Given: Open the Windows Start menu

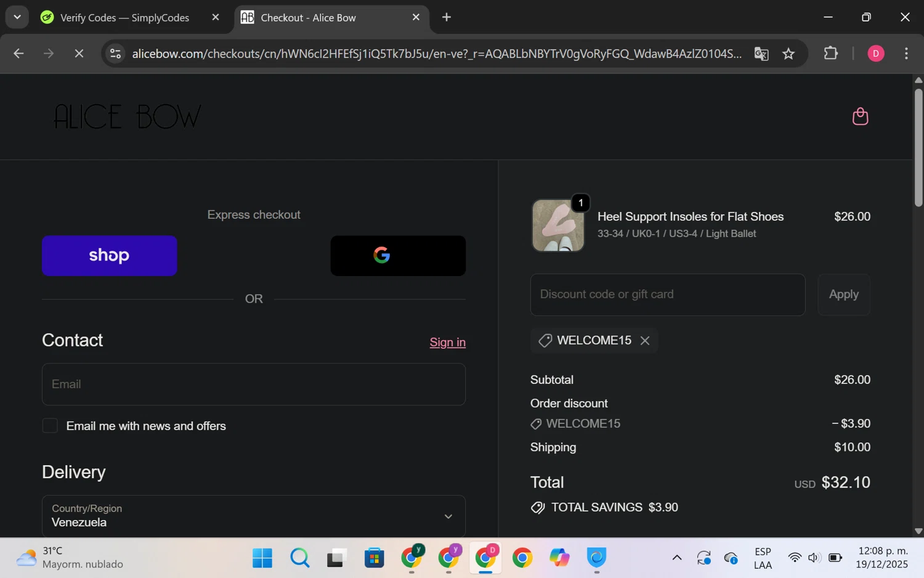Looking at the screenshot, I should point(262,558).
